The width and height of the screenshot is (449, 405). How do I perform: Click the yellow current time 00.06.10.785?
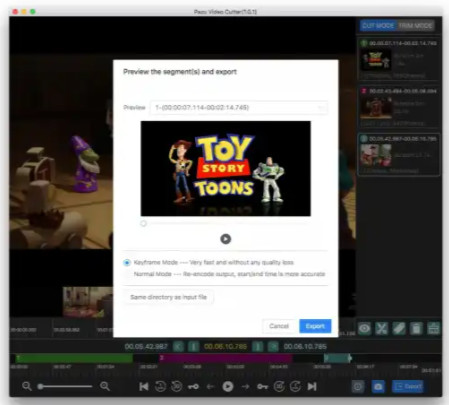(225, 347)
